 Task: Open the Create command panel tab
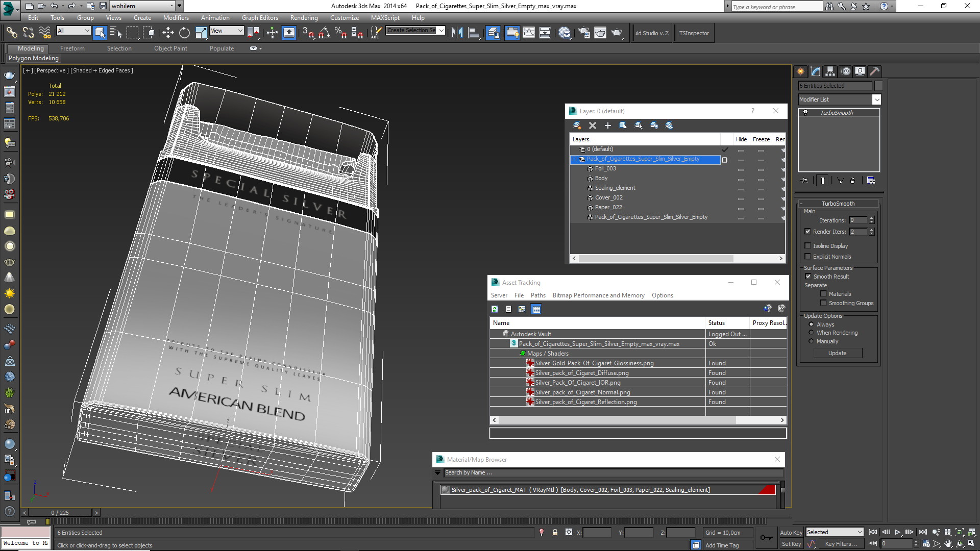point(800,71)
